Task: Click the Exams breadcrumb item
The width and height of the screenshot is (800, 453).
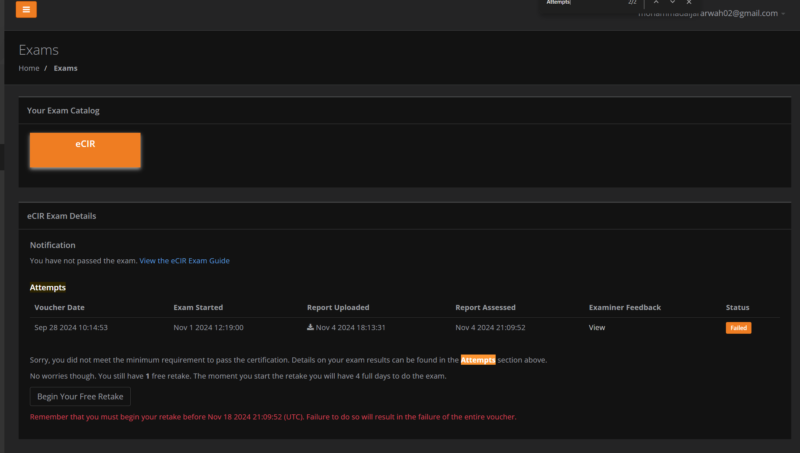Action: click(65, 68)
